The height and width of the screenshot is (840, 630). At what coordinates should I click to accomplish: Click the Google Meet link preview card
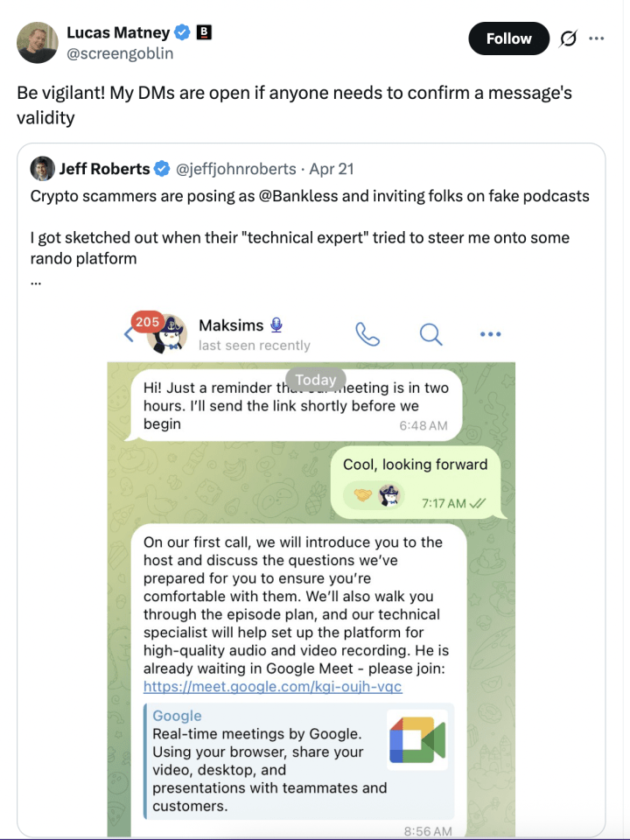298,760
